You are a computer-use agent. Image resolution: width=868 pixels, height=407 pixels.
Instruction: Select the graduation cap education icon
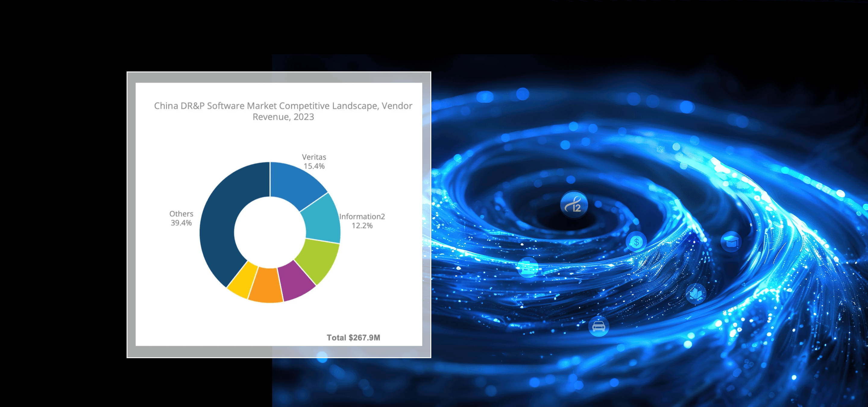[731, 241]
